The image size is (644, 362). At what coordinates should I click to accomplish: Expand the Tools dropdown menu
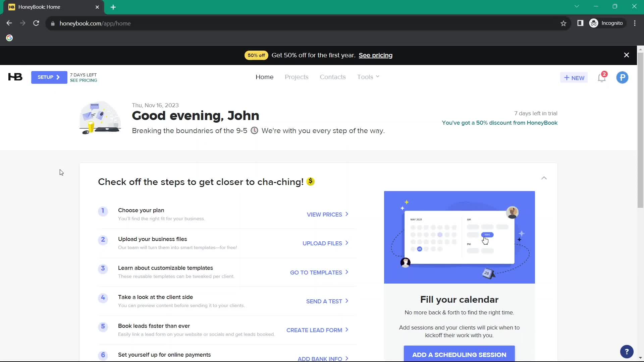[x=368, y=77]
